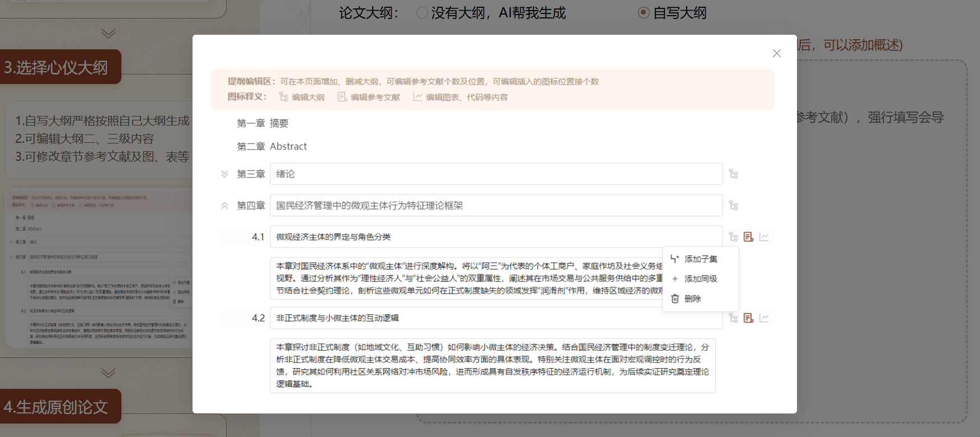
Task: Click down chevron above step 3
Action: [109, 33]
